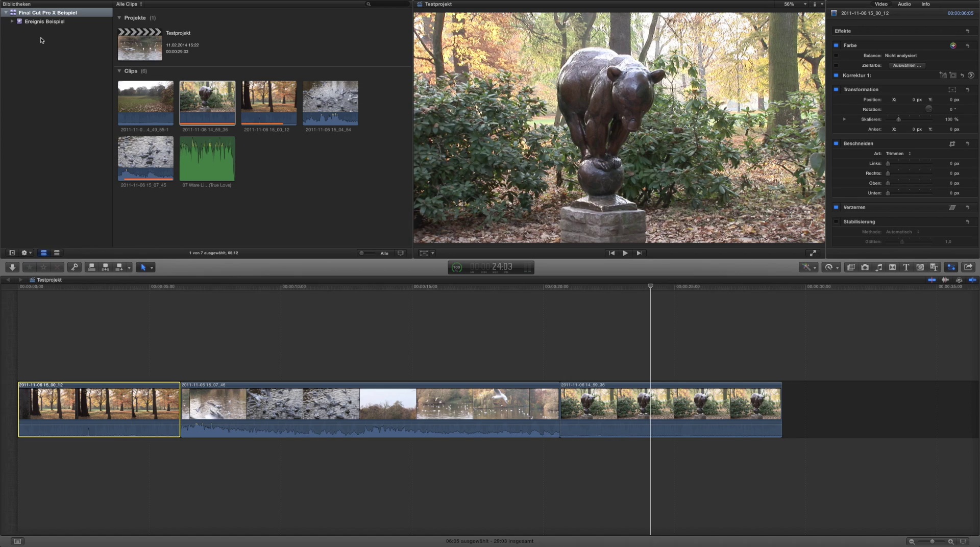Open the Art Trimmen dropdown
980x547 pixels.
coord(898,154)
